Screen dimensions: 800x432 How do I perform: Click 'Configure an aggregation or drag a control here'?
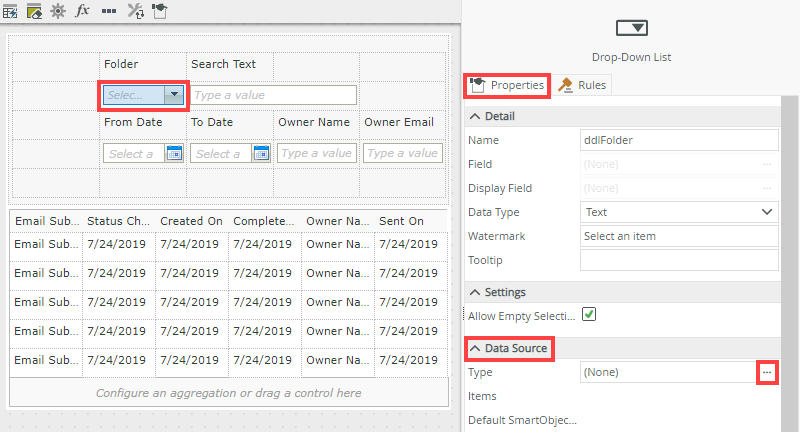(229, 393)
